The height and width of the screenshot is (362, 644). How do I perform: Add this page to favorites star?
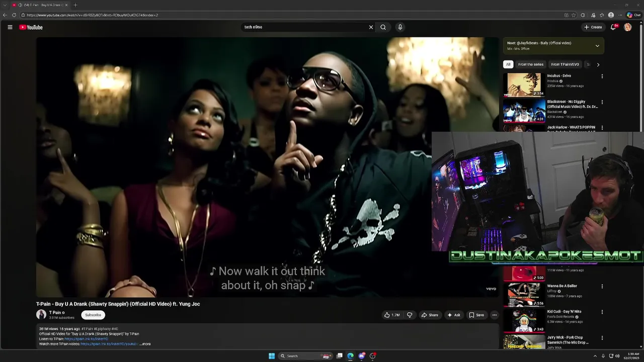(x=574, y=15)
